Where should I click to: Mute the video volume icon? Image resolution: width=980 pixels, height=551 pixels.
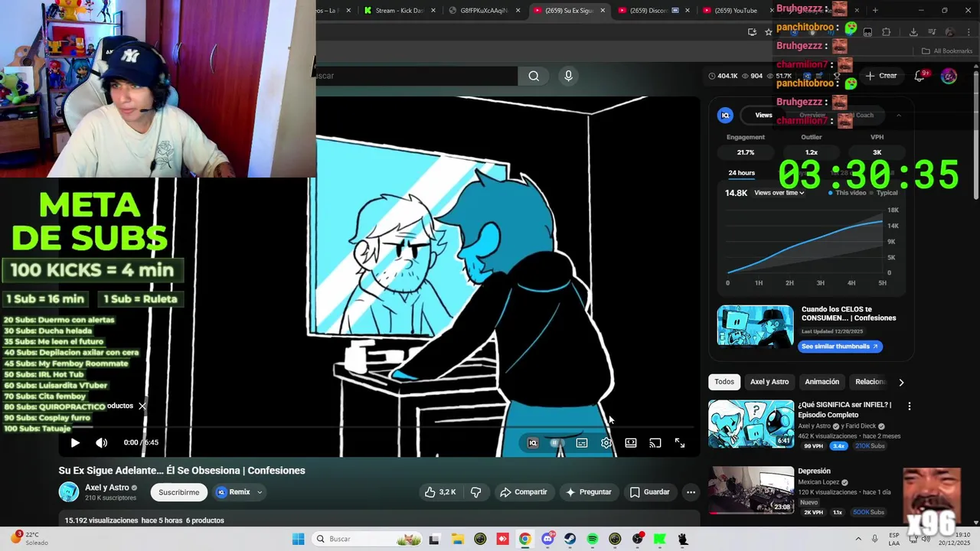[x=101, y=442]
